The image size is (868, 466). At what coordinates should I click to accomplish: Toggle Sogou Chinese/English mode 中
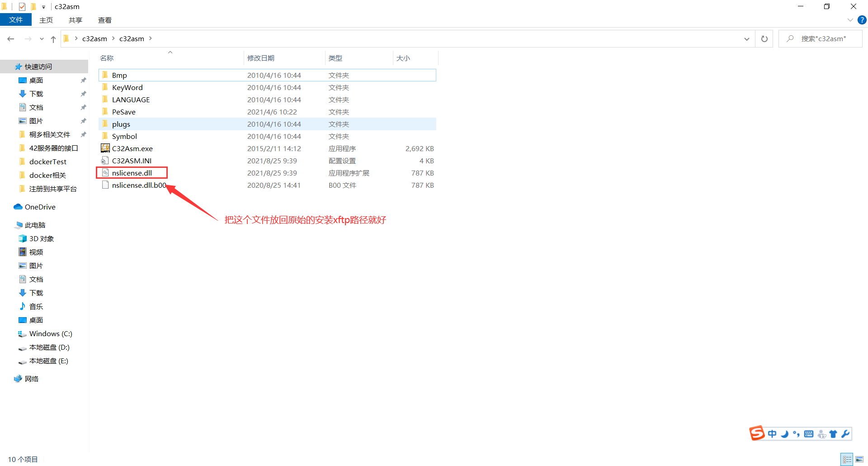pyautogui.click(x=772, y=434)
